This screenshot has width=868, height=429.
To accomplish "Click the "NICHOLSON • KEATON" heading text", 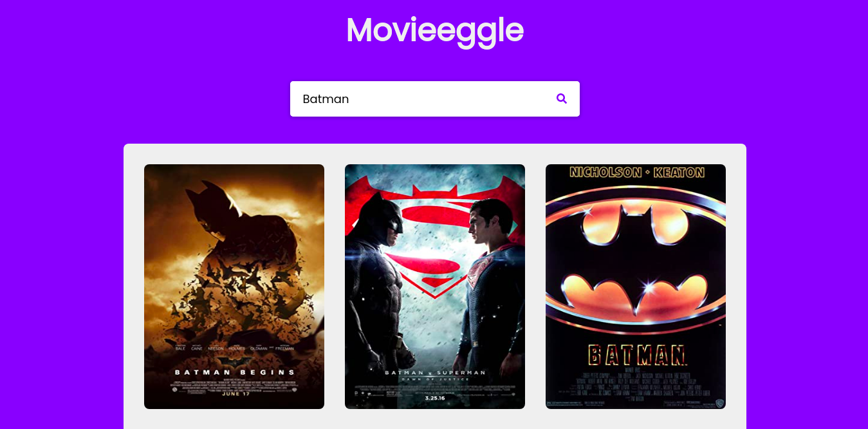I will tap(637, 172).
